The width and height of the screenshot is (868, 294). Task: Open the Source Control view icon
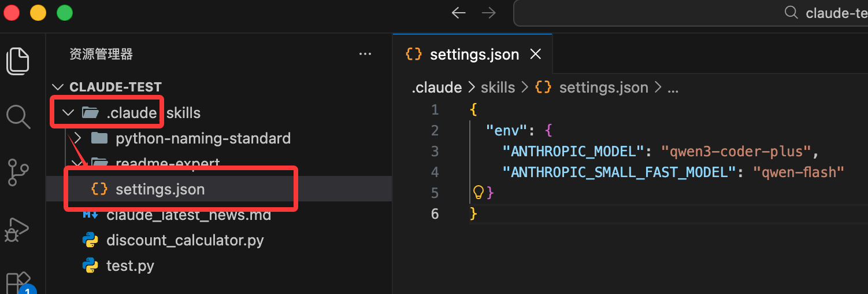(18, 172)
